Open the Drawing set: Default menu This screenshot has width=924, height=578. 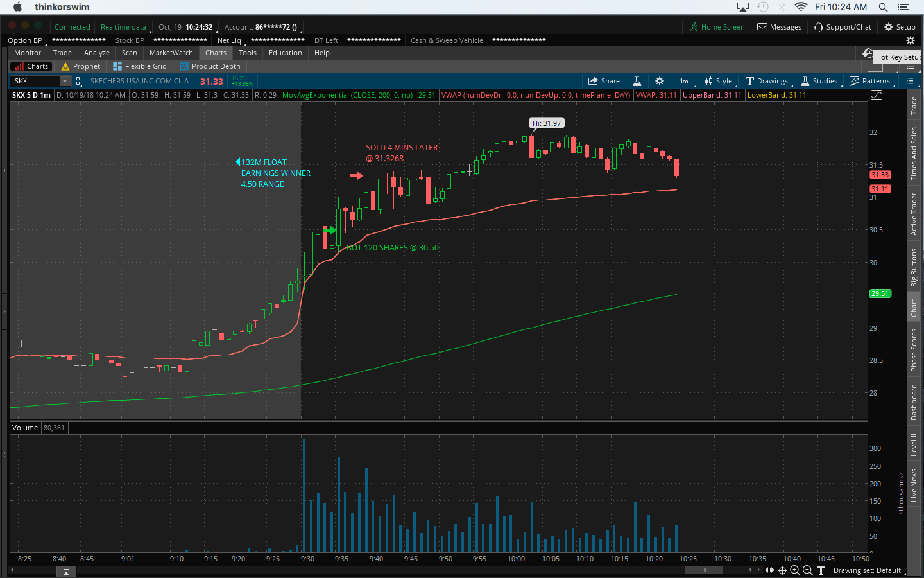[868, 570]
